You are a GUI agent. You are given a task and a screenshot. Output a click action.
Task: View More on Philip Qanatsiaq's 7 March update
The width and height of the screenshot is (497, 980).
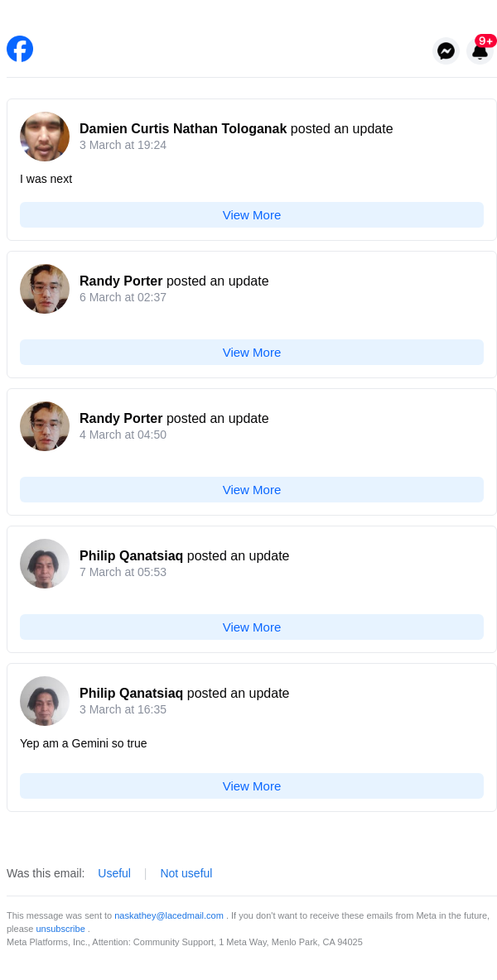click(x=252, y=627)
